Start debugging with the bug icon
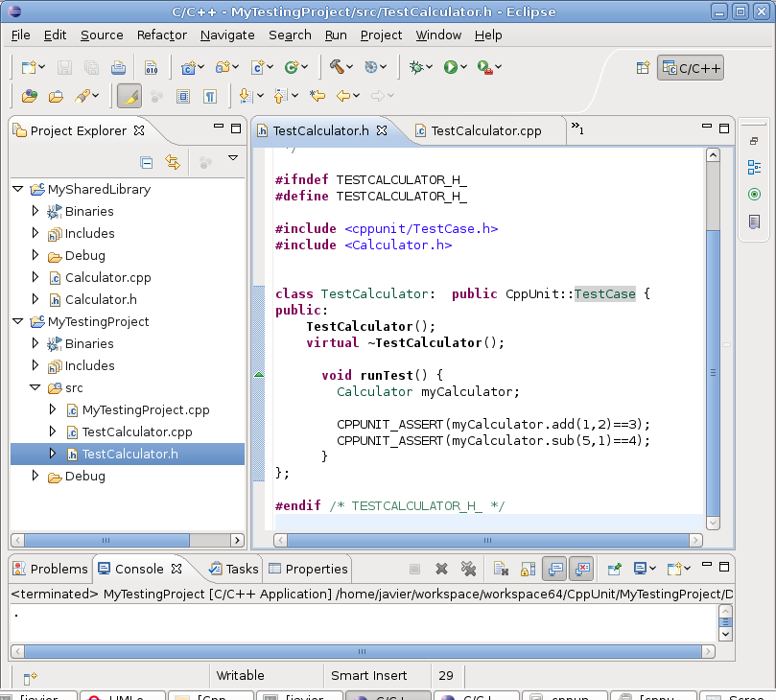Screen dimensions: 776x700 tap(414, 67)
